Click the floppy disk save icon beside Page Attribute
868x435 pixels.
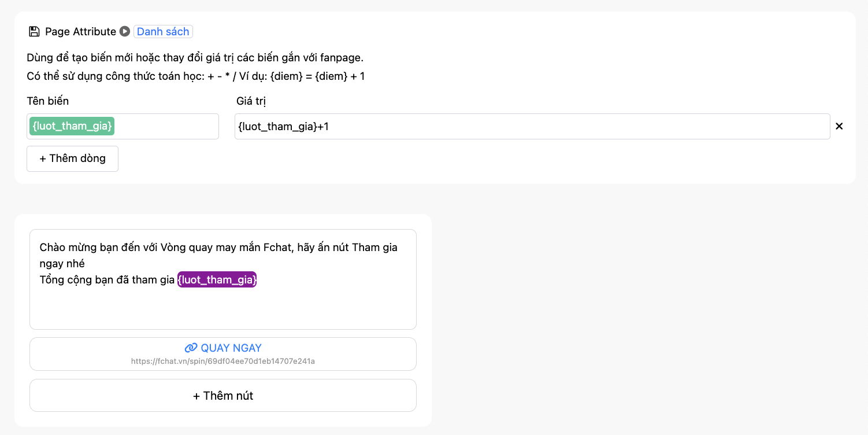[x=34, y=31]
